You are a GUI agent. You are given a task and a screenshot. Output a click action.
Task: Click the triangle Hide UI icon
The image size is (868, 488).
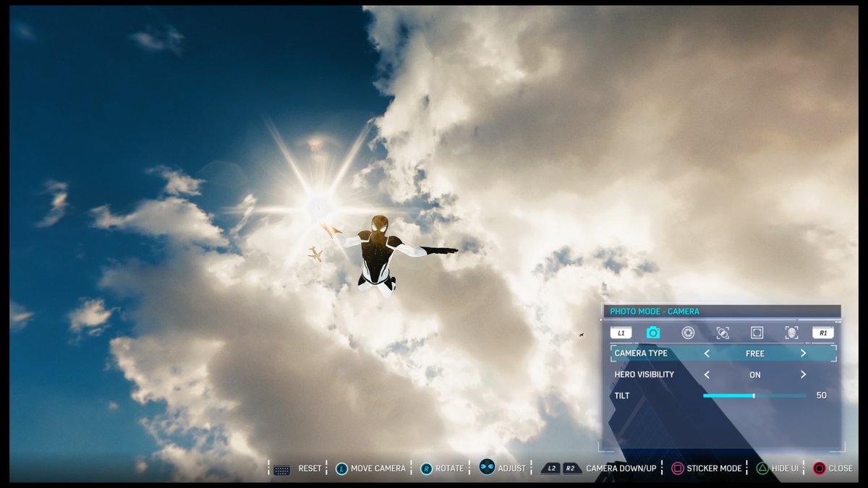(x=762, y=468)
